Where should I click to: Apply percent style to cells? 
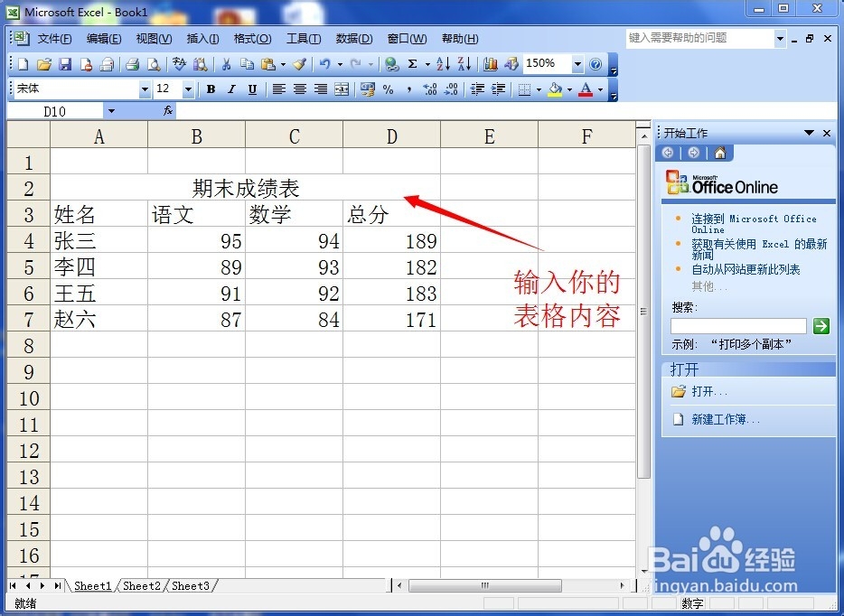[x=388, y=89]
